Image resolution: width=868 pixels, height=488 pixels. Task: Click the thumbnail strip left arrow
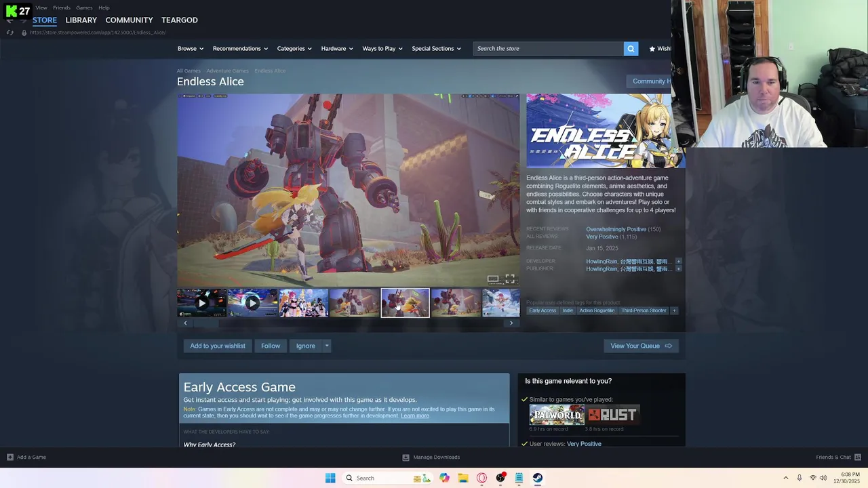click(x=185, y=323)
